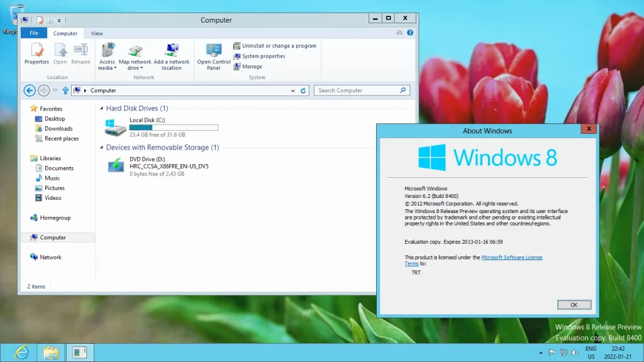This screenshot has height=362, width=644.
Task: Open the Map network drive tool
Action: [135, 56]
